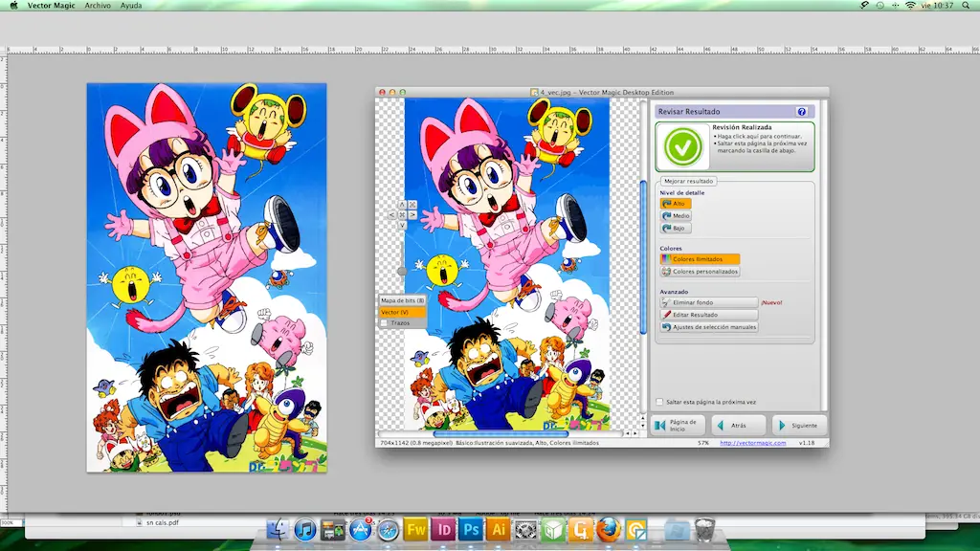Open the green cube app in the Dock
The width and height of the screenshot is (980, 551).
coord(553,530)
